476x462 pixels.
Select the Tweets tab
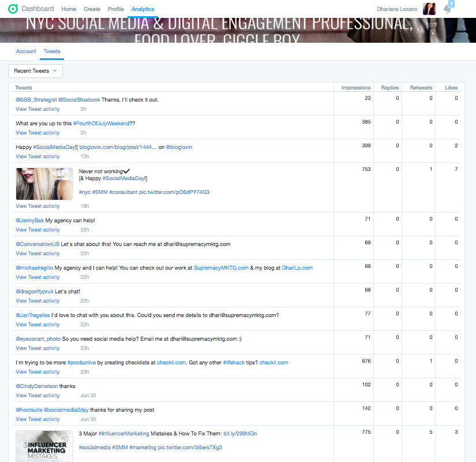pos(52,51)
